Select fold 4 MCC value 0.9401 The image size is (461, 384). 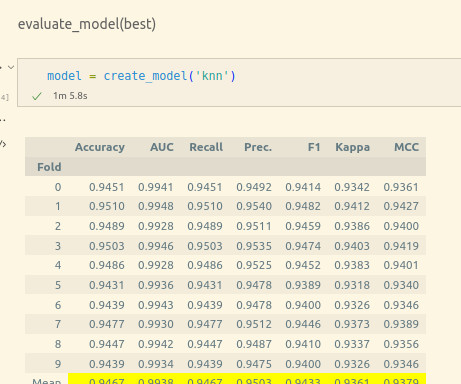401,265
